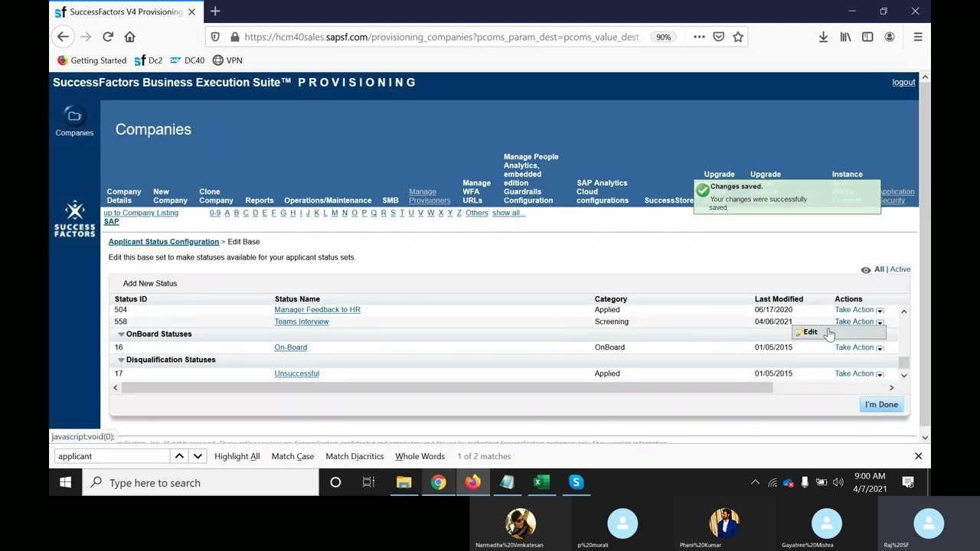
Task: Collapse Disqualification Statuses group
Action: pos(121,360)
